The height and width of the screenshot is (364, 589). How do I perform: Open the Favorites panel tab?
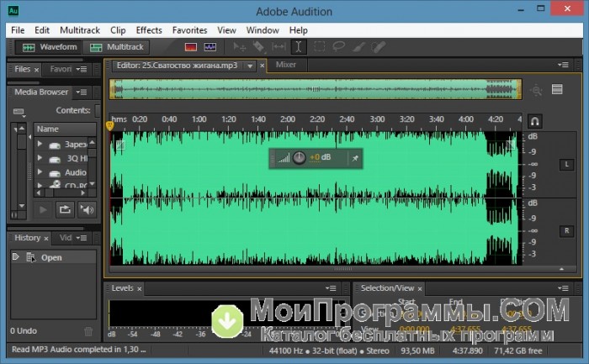(61, 69)
